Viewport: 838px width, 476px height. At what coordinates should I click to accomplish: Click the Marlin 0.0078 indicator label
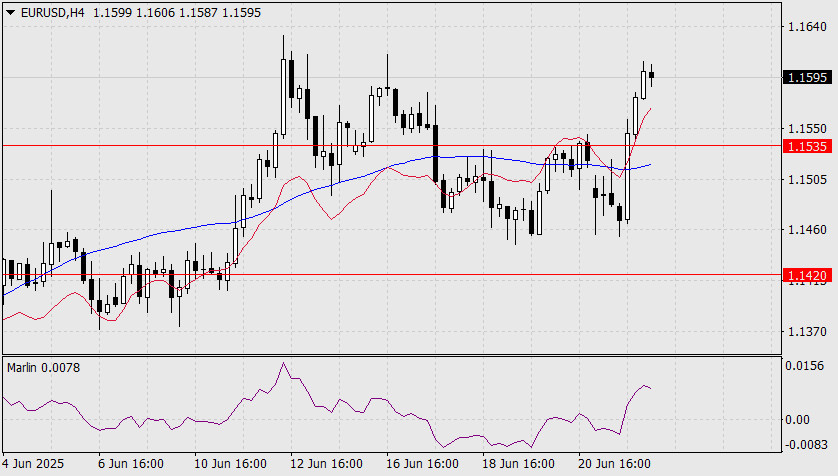coord(43,368)
